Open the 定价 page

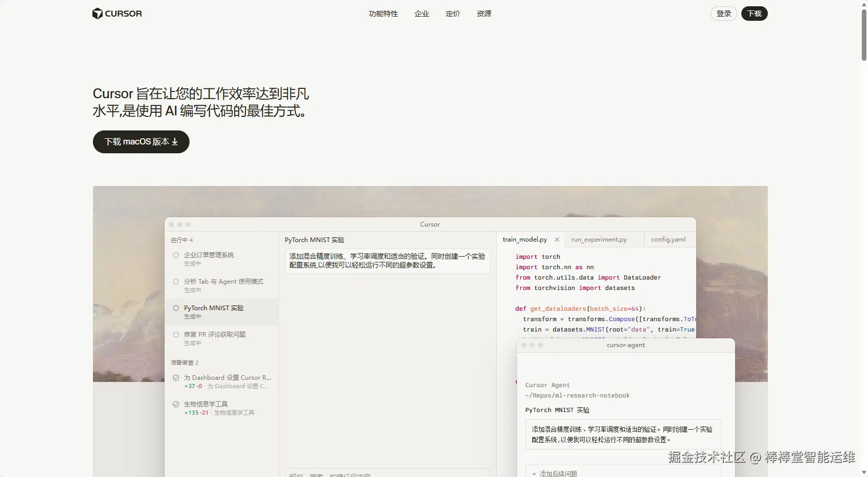coord(453,14)
